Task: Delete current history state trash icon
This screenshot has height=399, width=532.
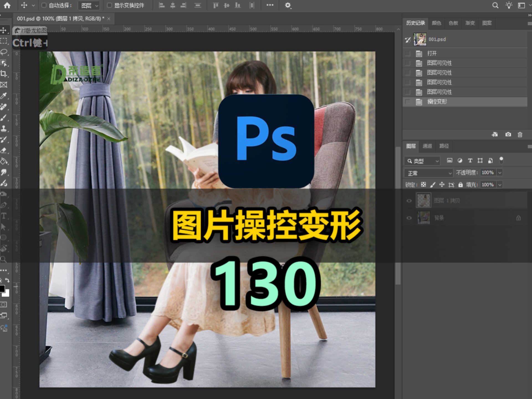Action: 520,135
